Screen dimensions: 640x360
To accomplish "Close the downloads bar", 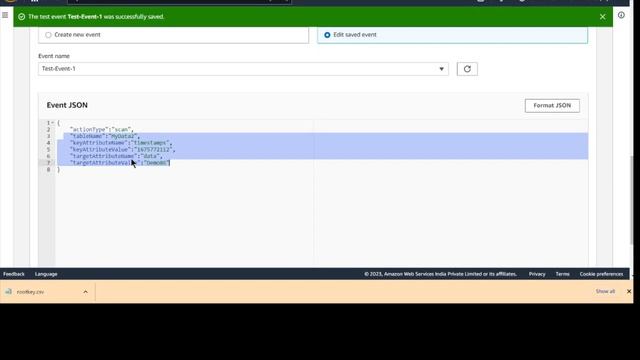I will [x=629, y=291].
